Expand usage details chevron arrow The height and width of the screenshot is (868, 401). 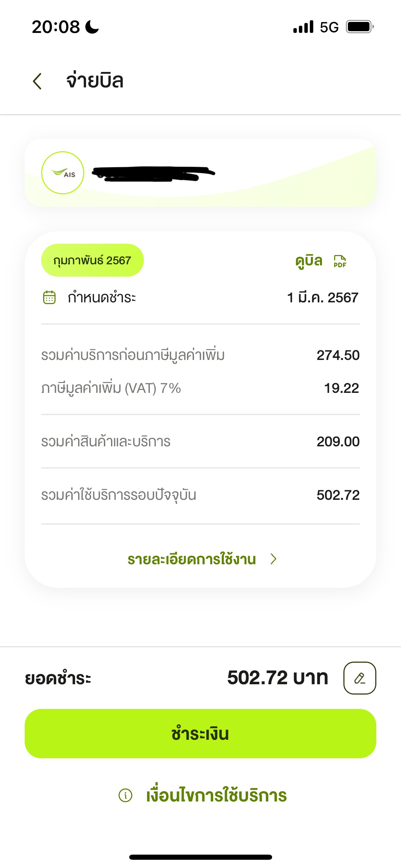(273, 559)
